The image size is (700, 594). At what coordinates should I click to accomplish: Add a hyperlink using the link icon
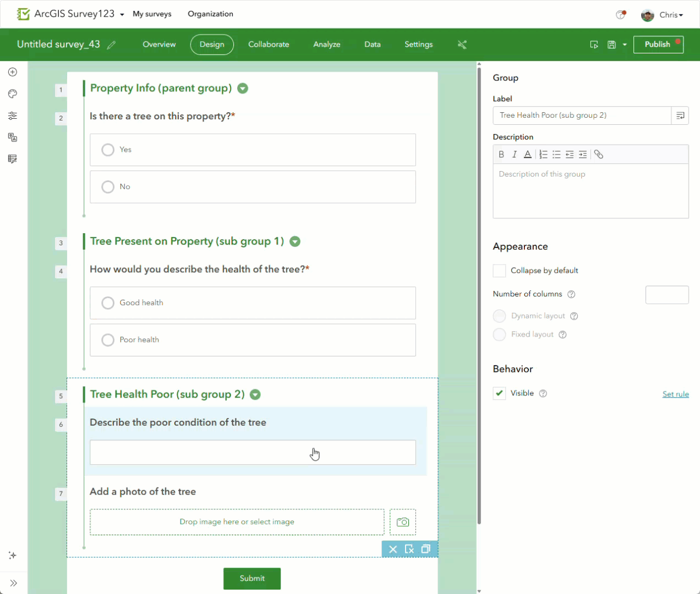pos(598,154)
